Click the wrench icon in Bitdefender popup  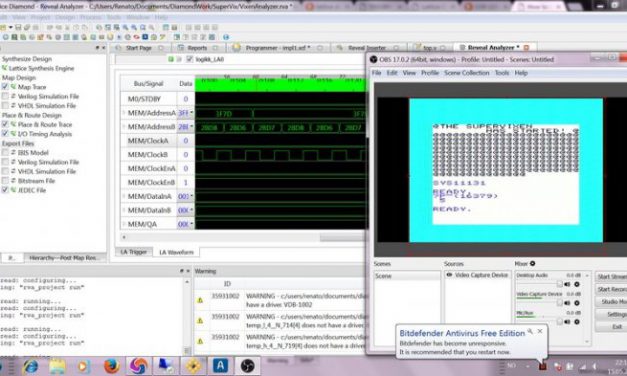click(530, 332)
